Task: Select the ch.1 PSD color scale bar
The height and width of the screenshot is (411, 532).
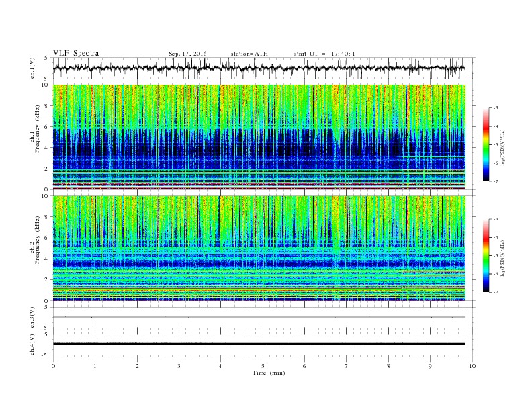Action: point(486,145)
